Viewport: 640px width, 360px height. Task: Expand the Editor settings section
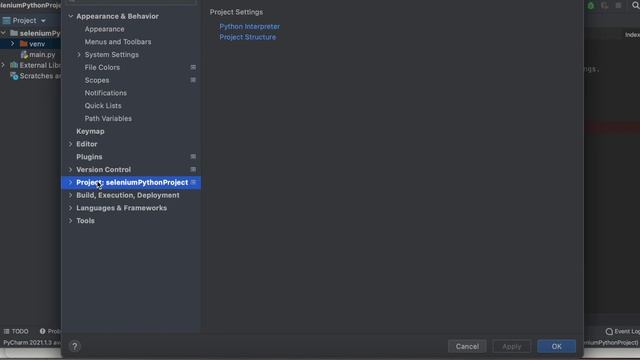pyautogui.click(x=71, y=144)
